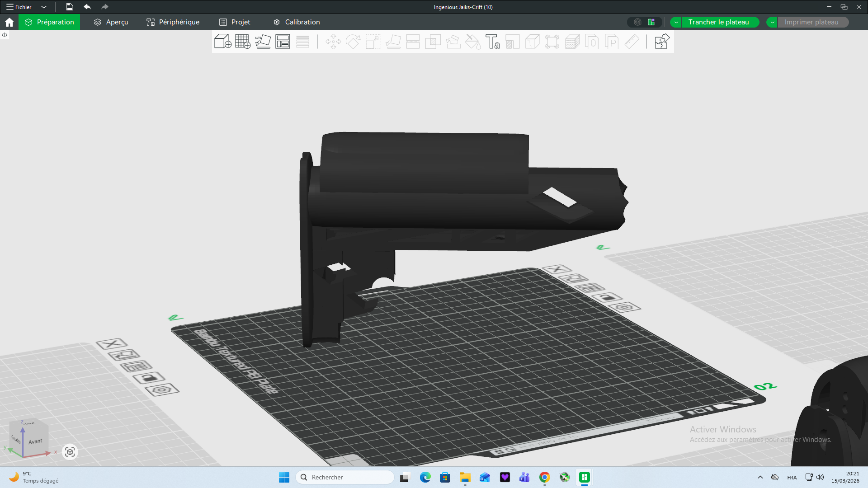Viewport: 868px width, 488px height.
Task: Open File Explorer from the taskbar
Action: pyautogui.click(x=465, y=477)
